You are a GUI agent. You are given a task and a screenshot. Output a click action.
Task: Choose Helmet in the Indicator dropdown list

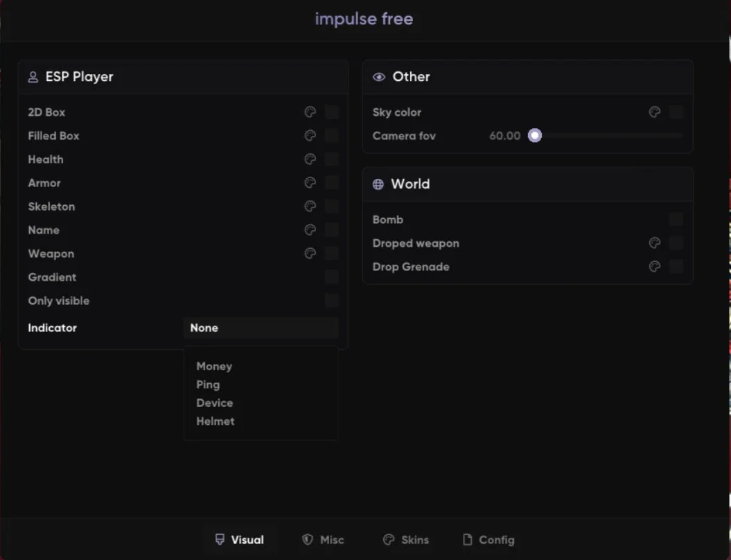click(x=215, y=421)
